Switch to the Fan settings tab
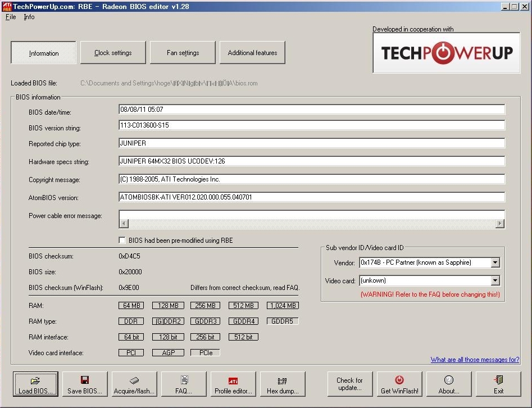Viewport: 532px width, 408px height. pos(183,53)
